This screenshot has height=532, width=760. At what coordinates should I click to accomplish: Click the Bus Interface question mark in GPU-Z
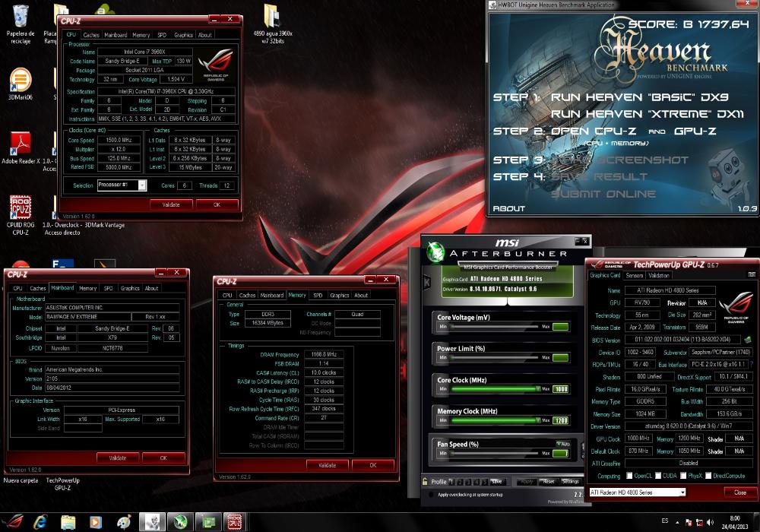coord(752,364)
